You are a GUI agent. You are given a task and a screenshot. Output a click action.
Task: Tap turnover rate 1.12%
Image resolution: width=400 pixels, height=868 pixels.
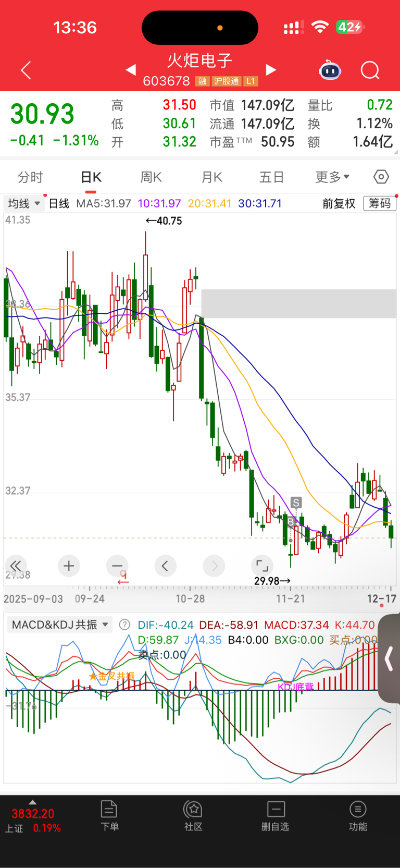click(374, 124)
